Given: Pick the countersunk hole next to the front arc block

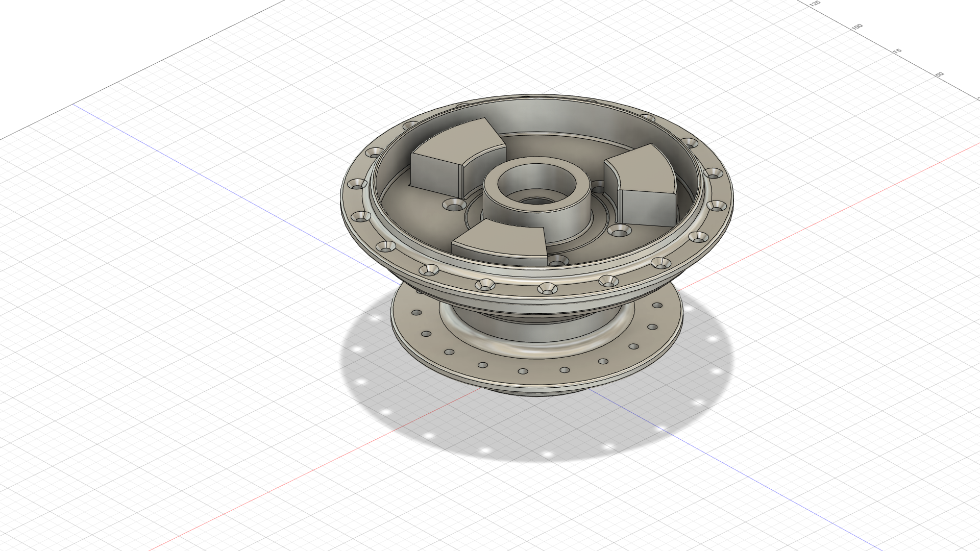Looking at the screenshot, I should [x=558, y=261].
